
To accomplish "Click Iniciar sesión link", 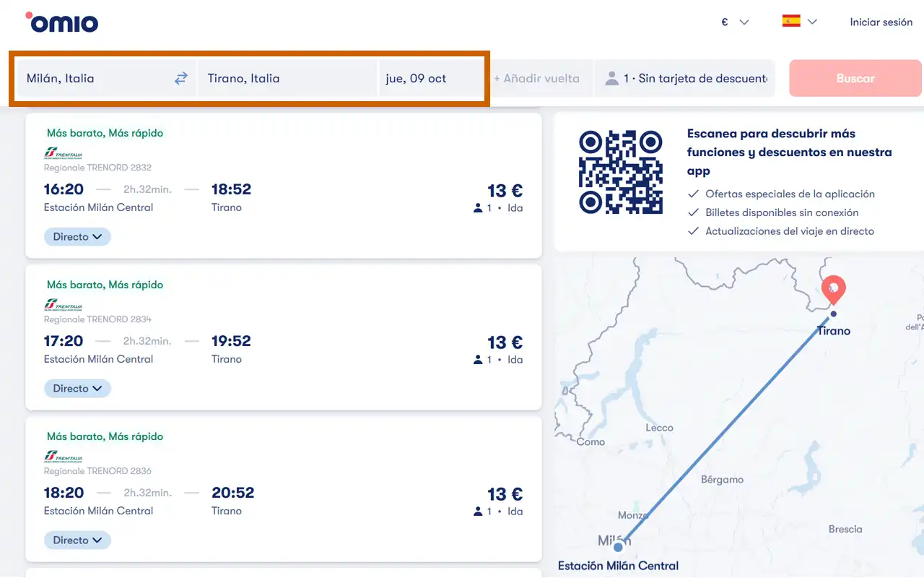I will tap(881, 22).
